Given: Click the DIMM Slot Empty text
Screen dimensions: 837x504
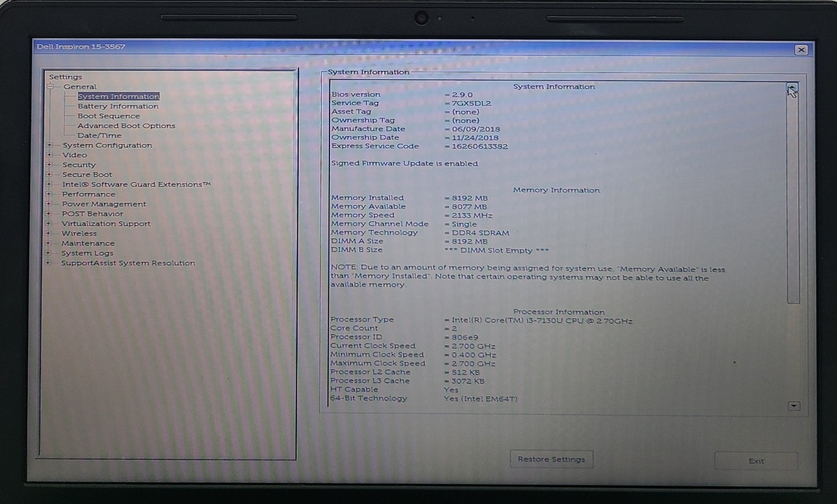Looking at the screenshot, I should (496, 250).
